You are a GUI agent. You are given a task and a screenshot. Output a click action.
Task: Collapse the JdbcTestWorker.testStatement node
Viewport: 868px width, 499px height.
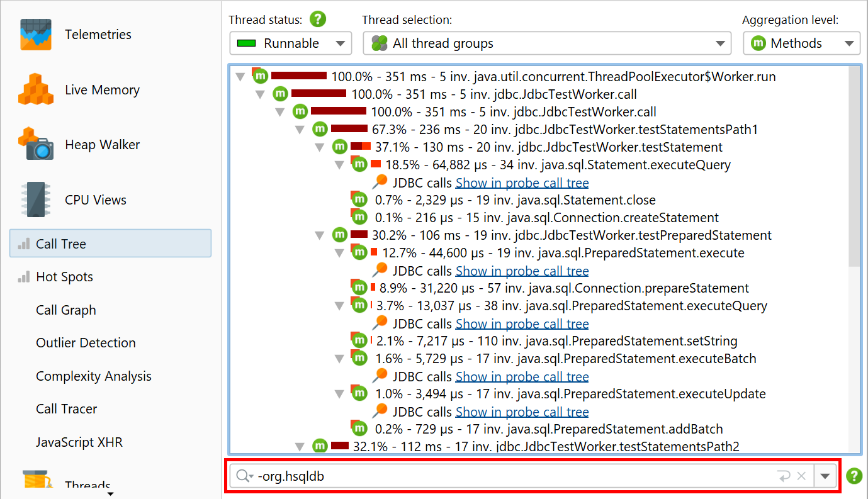pos(320,147)
